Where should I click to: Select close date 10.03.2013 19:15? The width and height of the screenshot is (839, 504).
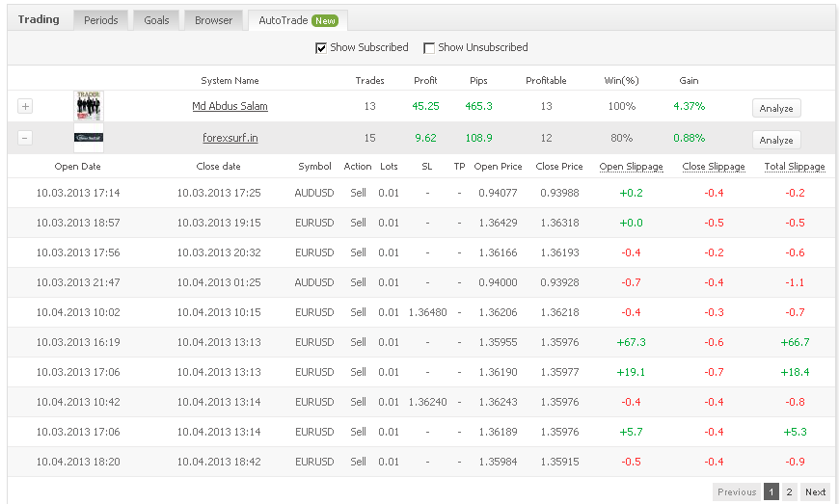219,223
